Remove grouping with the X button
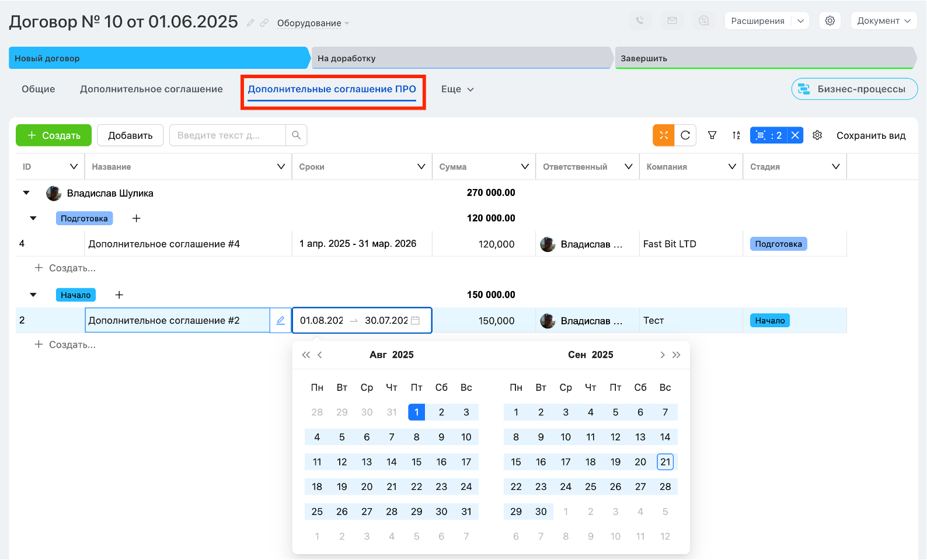The width and height of the screenshot is (927, 560). [795, 135]
